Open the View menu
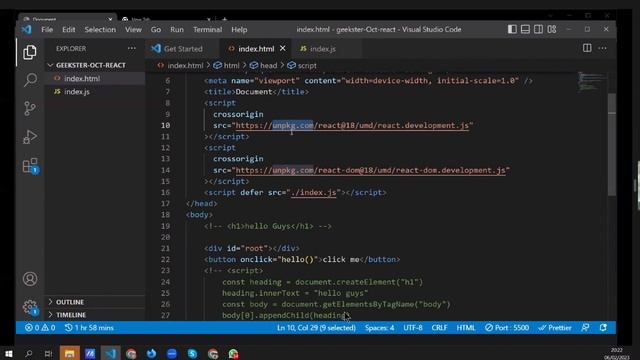Screen dimensions: 640x360 tap(133, 29)
